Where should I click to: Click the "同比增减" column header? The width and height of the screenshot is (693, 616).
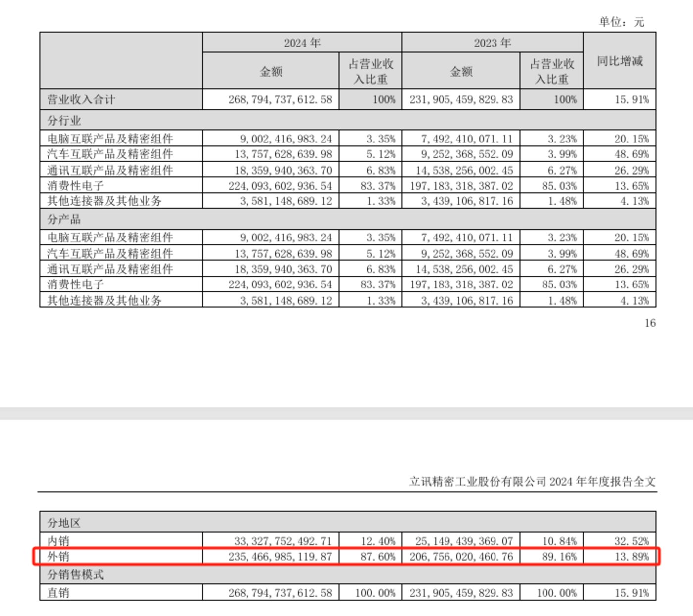pyautogui.click(x=619, y=61)
